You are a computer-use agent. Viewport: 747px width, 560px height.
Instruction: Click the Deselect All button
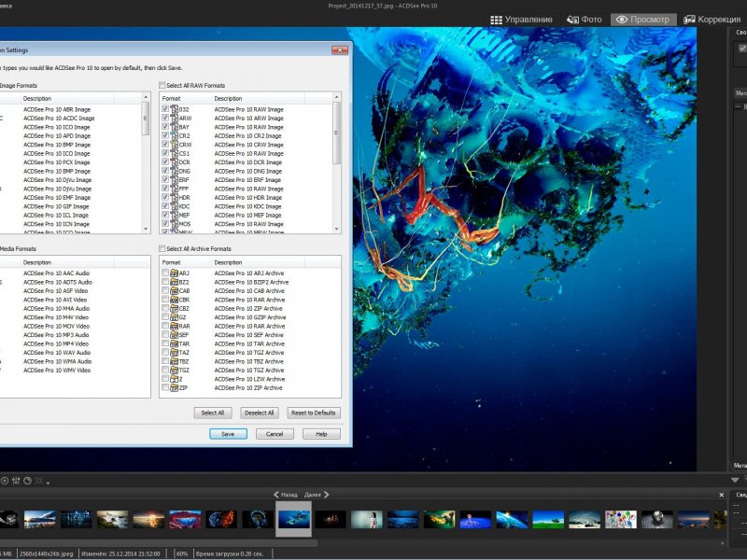coord(260,413)
